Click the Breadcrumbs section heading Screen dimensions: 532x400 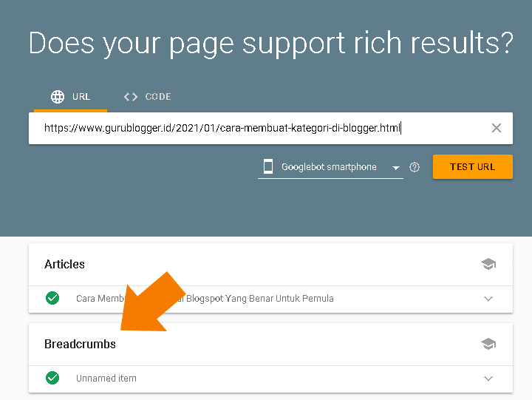(x=80, y=344)
